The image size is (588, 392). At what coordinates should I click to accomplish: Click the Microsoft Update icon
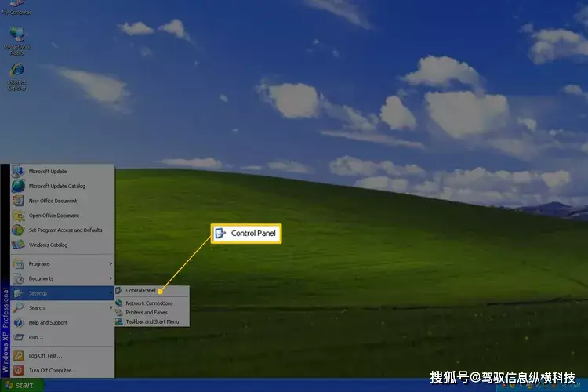(x=18, y=172)
